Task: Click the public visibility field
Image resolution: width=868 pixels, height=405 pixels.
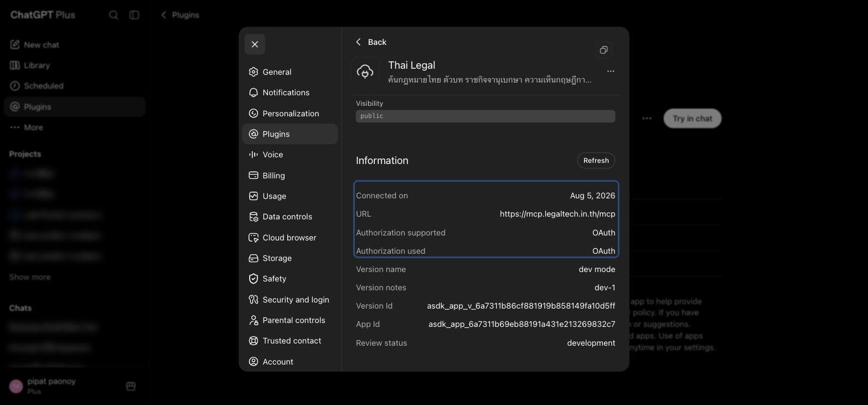Action: (485, 116)
